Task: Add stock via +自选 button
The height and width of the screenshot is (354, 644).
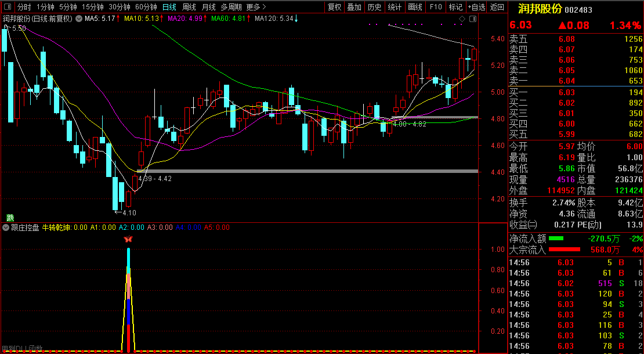Action: point(476,7)
